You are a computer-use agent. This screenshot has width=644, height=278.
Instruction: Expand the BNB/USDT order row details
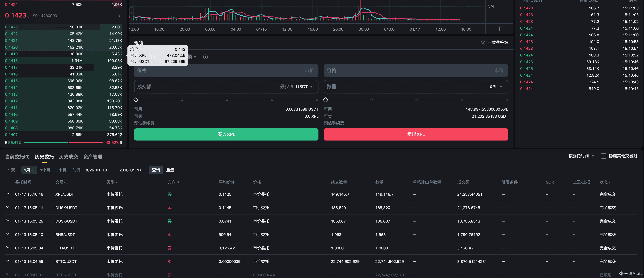pos(8,234)
